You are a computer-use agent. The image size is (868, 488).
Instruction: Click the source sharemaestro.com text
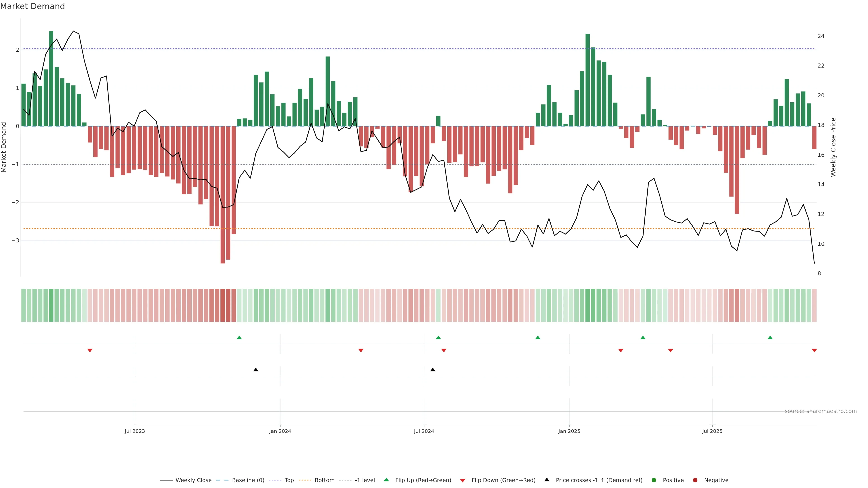click(x=821, y=411)
